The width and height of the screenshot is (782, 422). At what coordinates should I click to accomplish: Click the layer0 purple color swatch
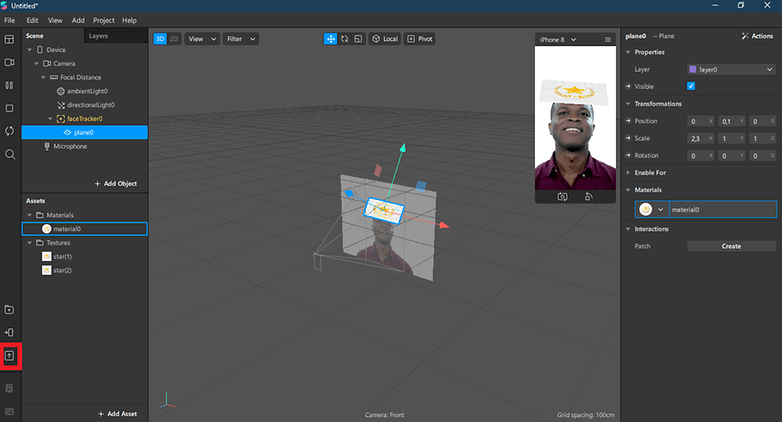point(693,69)
